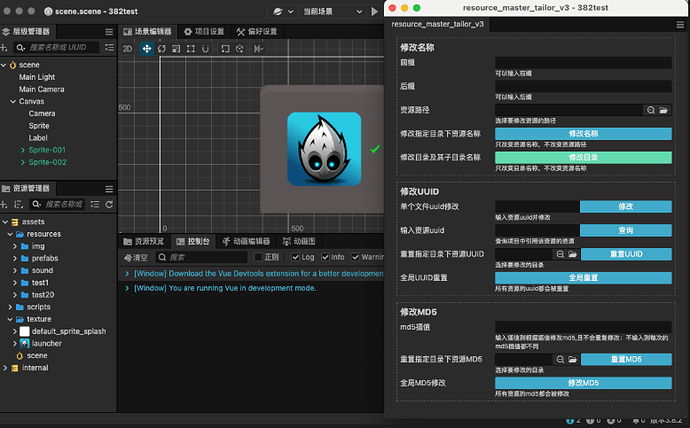This screenshot has height=428, width=690.
Task: Switch to the 动画编辑器 tab
Action: pyautogui.click(x=246, y=241)
